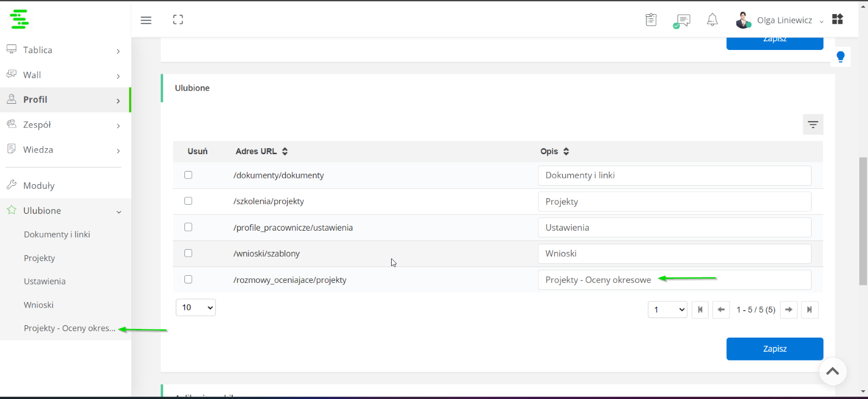Check the box for /dokumenty/dokumenty row
This screenshot has width=868, height=399.
[188, 175]
